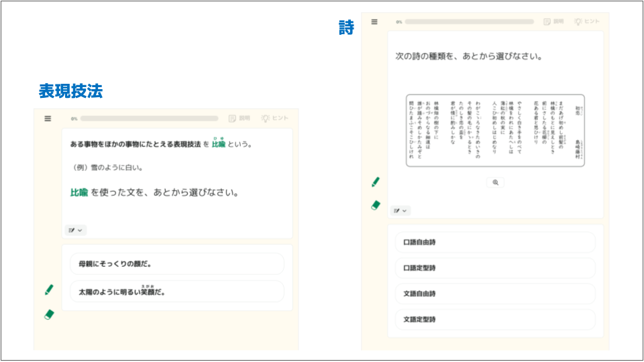The image size is (644, 362).
Task: Pick the 文語定型詩 answer
Action: pos(494,320)
